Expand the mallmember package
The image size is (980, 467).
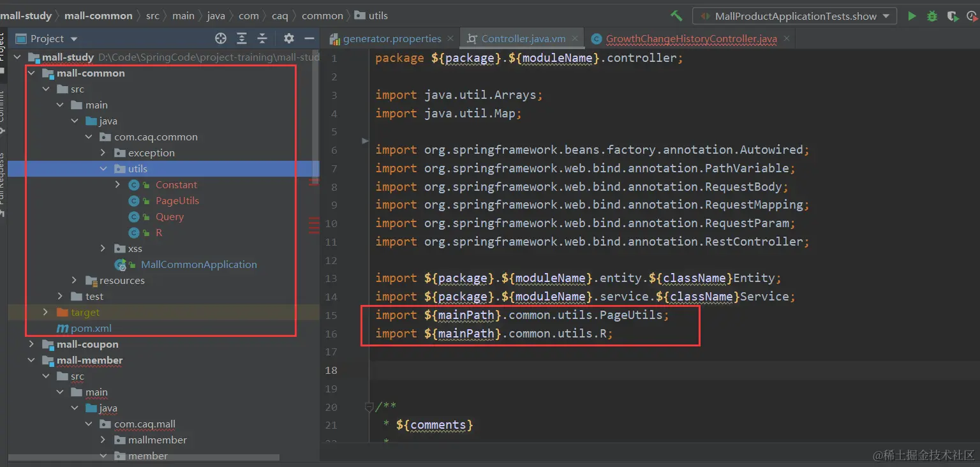coord(103,440)
